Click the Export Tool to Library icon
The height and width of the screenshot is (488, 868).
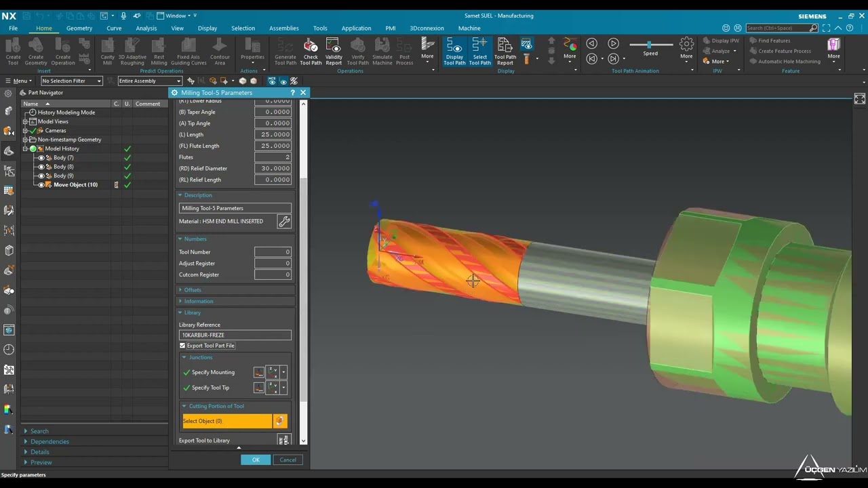[284, 441]
